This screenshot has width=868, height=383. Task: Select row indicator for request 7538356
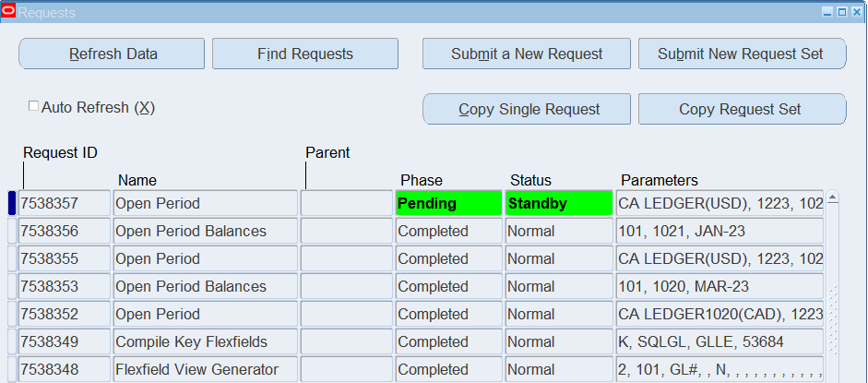click(x=12, y=231)
